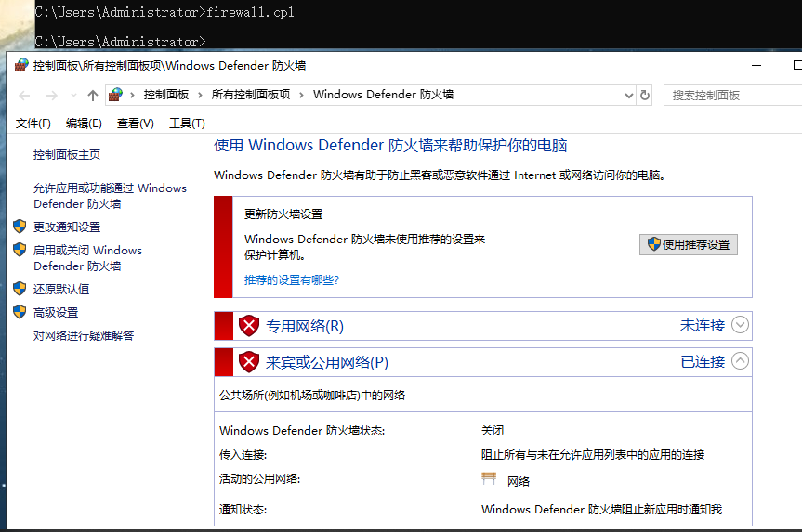Click 已连接 status text
Viewport: 802px width, 532px height.
point(703,362)
